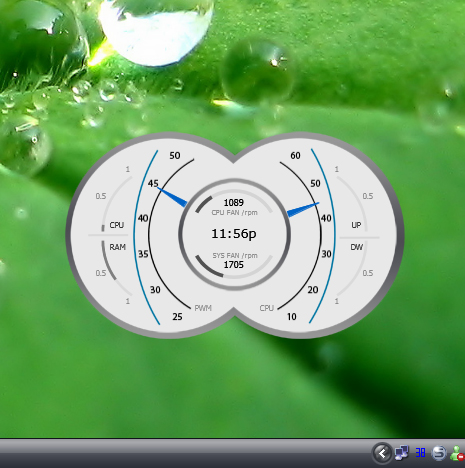This screenshot has height=468, width=465.
Task: Click the UP network upload label
Action: pos(356,225)
